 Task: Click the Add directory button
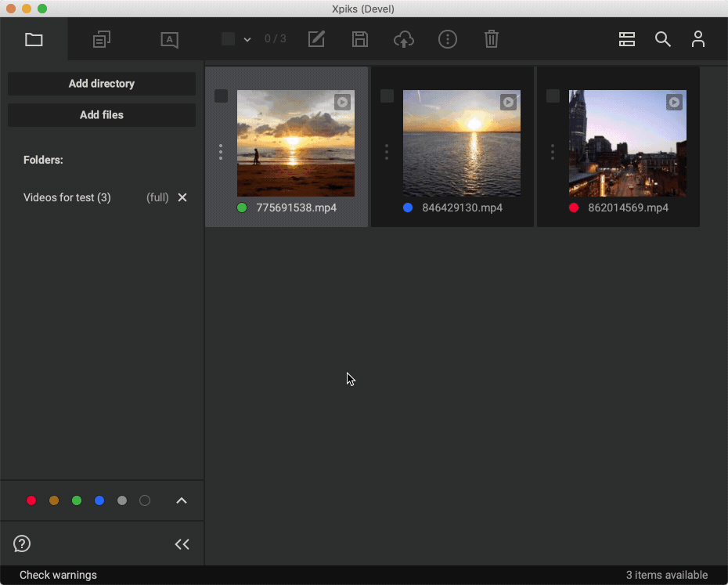102,84
